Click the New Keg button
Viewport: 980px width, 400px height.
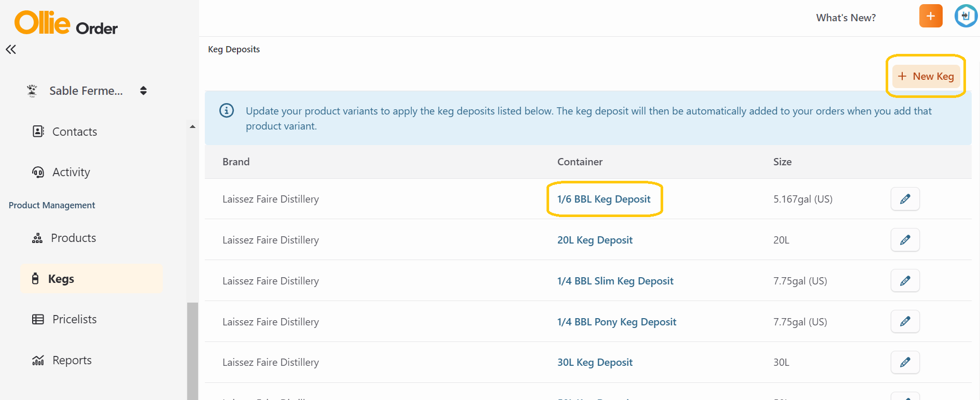(927, 76)
